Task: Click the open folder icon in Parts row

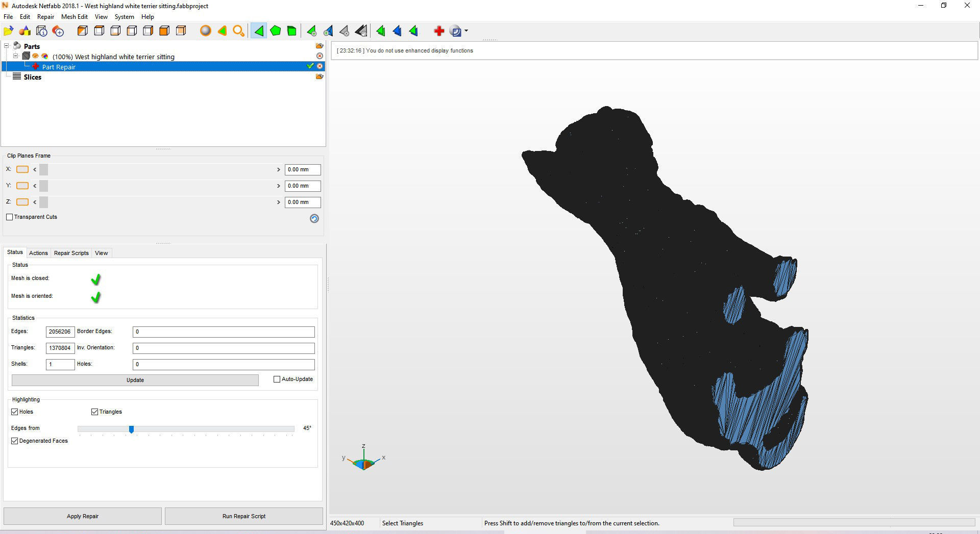Action: click(320, 46)
